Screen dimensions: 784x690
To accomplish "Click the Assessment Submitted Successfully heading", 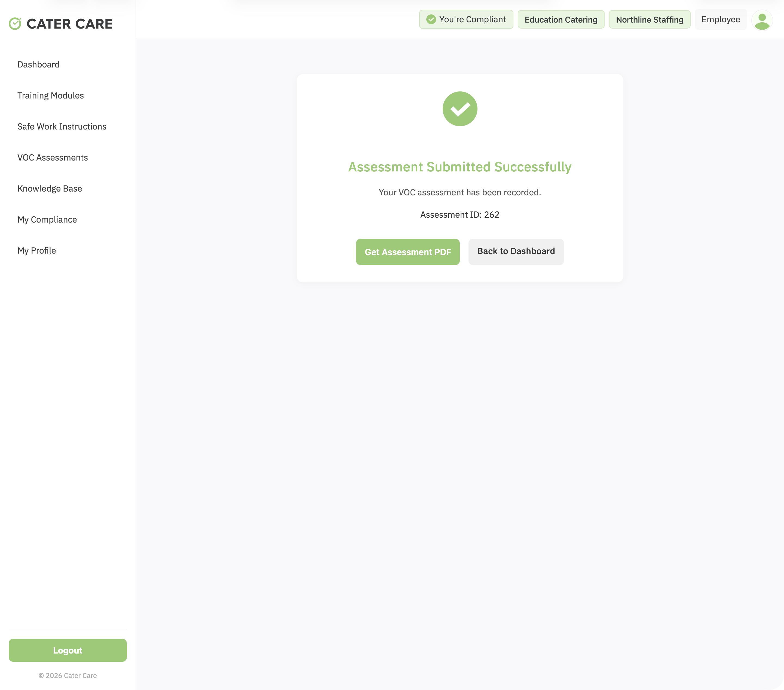I will pyautogui.click(x=460, y=167).
